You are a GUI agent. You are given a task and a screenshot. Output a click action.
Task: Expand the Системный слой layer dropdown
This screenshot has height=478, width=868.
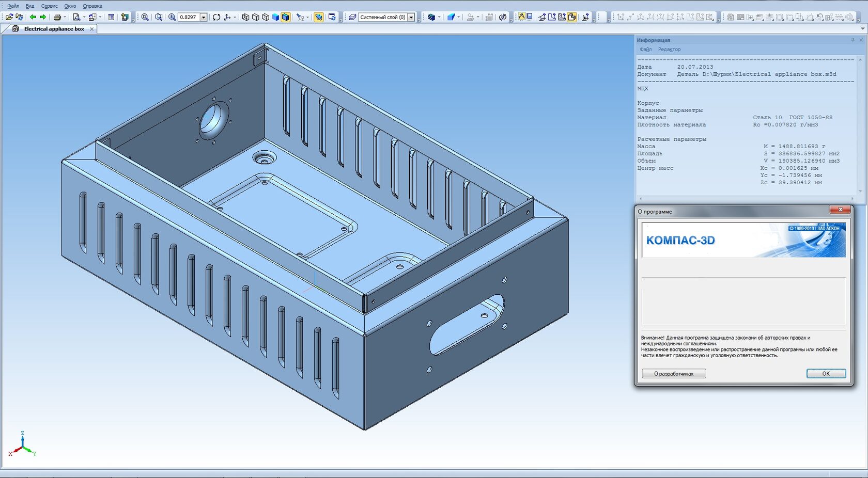click(x=411, y=17)
